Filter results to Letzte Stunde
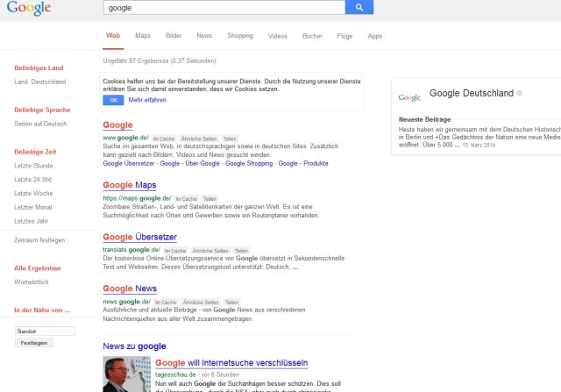561x392 pixels. [34, 166]
